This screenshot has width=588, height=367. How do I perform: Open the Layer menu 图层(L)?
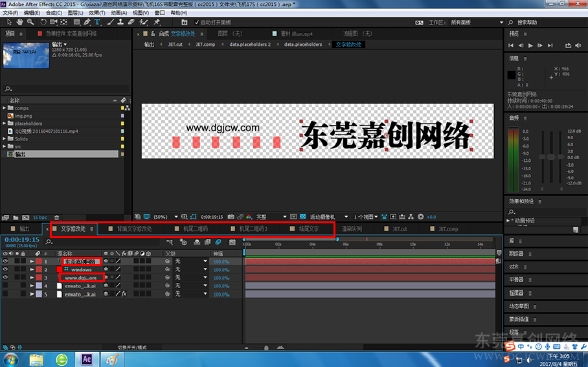click(x=75, y=13)
